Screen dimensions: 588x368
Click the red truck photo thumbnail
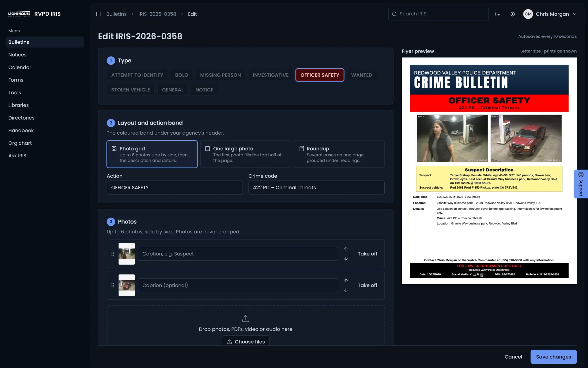(126, 286)
